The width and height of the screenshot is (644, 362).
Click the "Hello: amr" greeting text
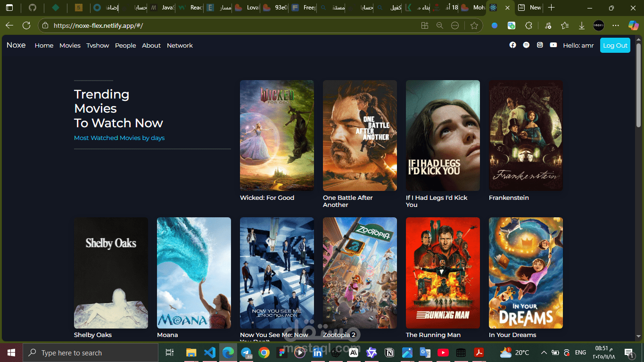tap(578, 45)
